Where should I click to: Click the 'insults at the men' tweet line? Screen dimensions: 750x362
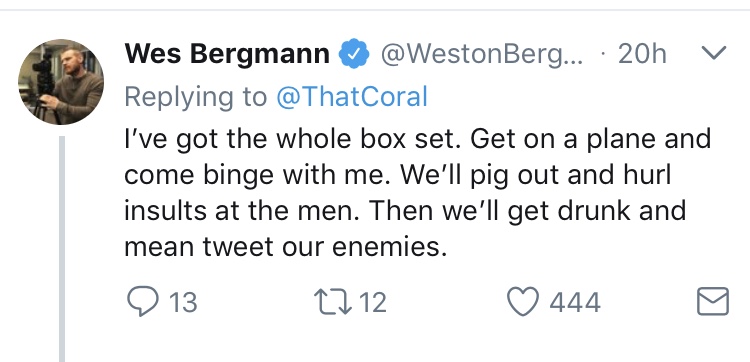pyautogui.click(x=405, y=211)
